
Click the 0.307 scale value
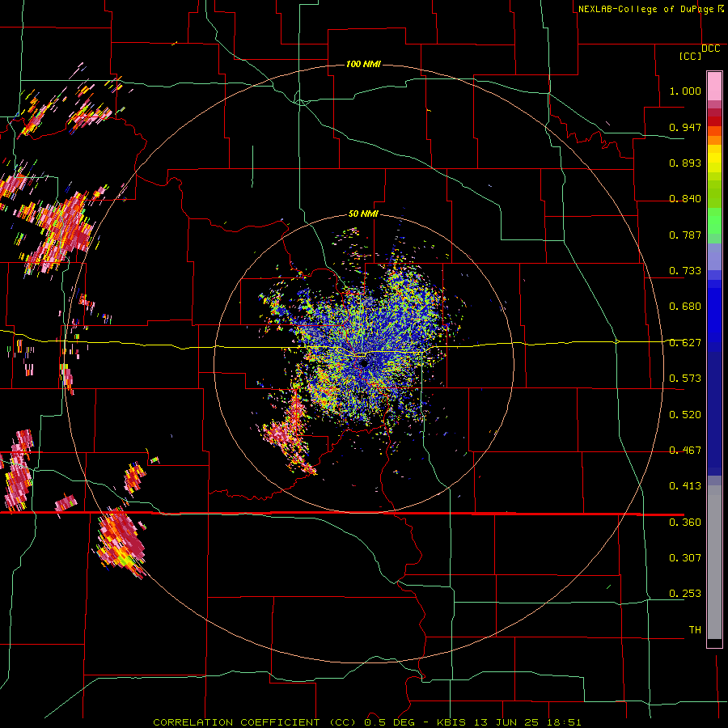pos(685,557)
